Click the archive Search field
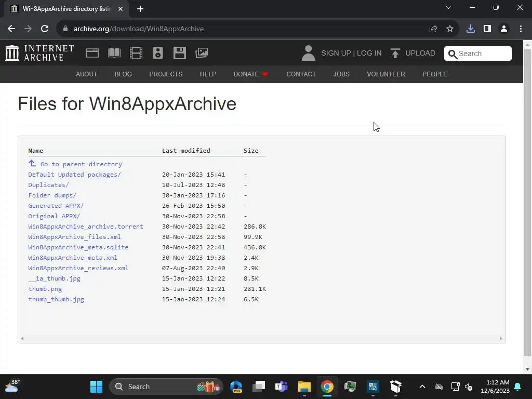 tap(478, 54)
